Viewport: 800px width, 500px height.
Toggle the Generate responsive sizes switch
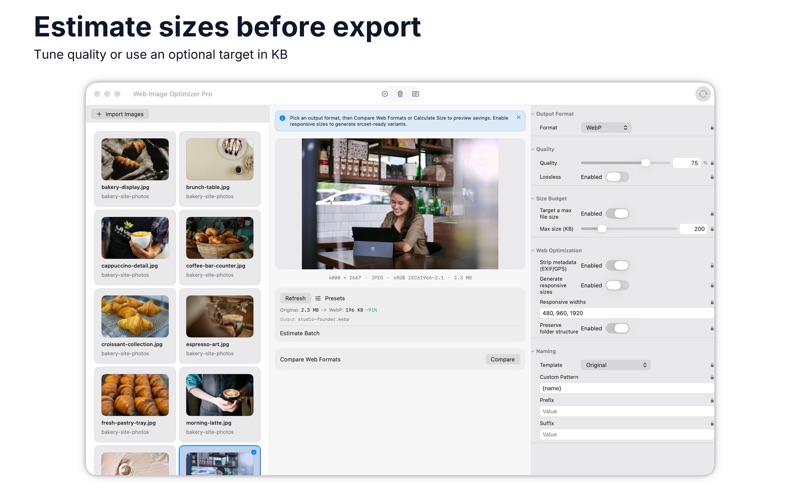617,285
